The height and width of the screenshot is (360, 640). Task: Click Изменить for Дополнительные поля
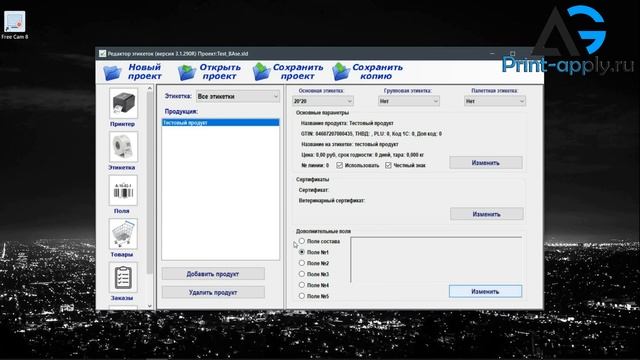(485, 291)
